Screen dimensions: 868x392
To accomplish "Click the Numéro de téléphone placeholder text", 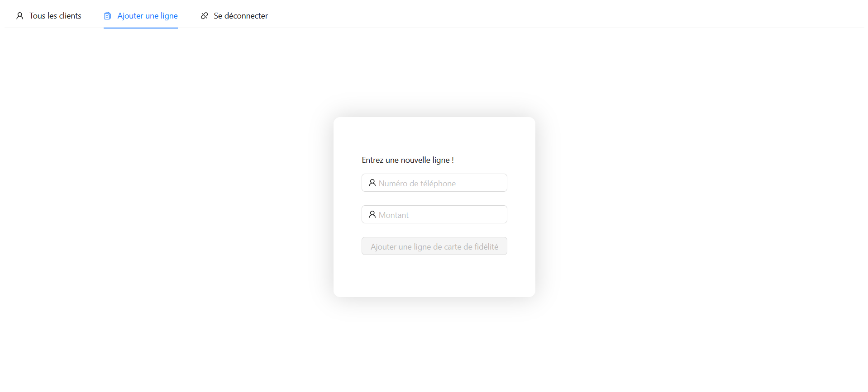I will [x=417, y=184].
